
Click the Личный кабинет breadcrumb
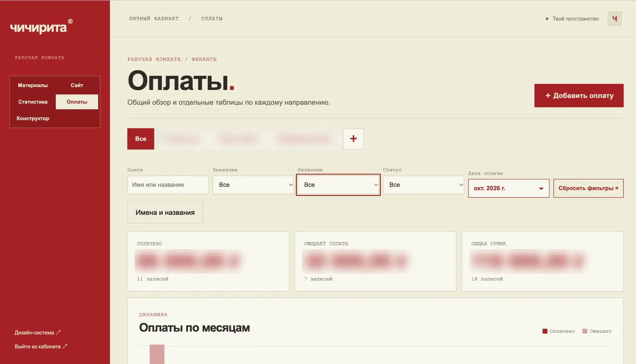(154, 19)
